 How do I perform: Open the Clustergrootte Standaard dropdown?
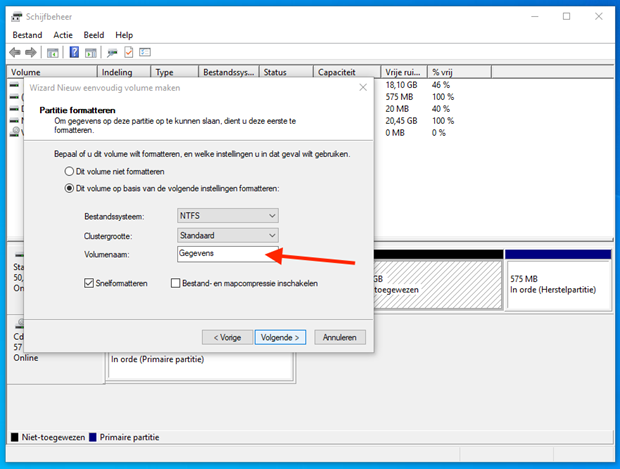pyautogui.click(x=228, y=235)
